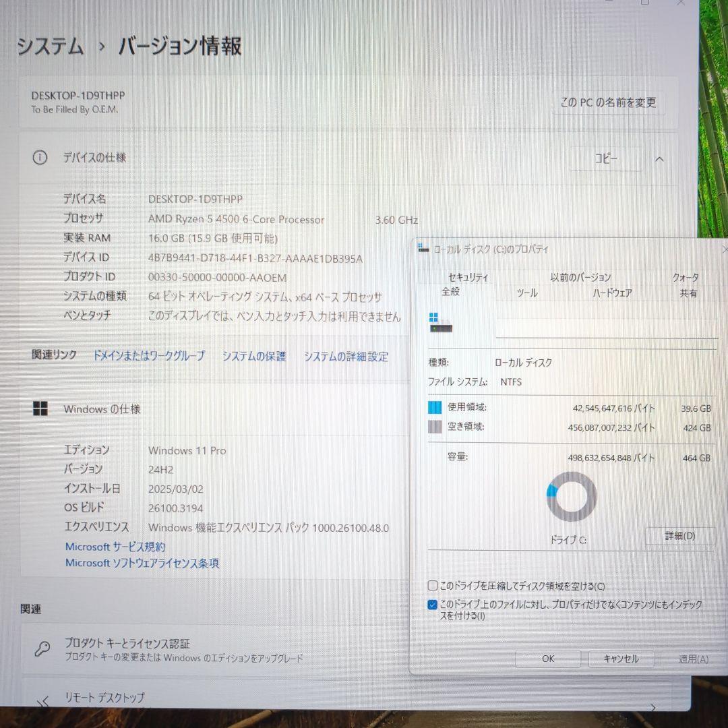Switch to the ツール tab
Image resolution: width=728 pixels, height=728 pixels.
pyautogui.click(x=525, y=293)
